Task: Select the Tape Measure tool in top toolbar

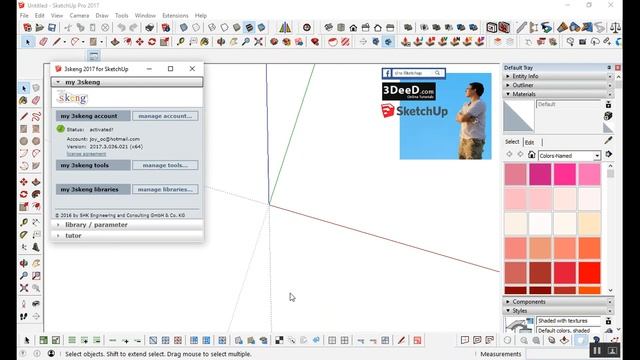Action: tap(180, 42)
